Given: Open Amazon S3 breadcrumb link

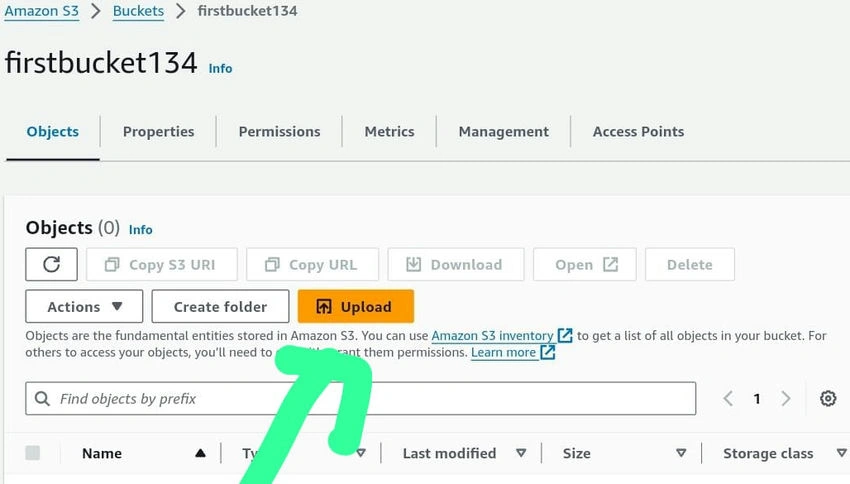Looking at the screenshot, I should pos(41,11).
